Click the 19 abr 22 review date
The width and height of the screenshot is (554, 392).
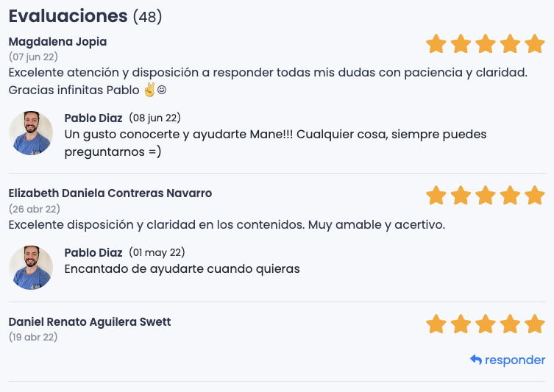click(33, 337)
